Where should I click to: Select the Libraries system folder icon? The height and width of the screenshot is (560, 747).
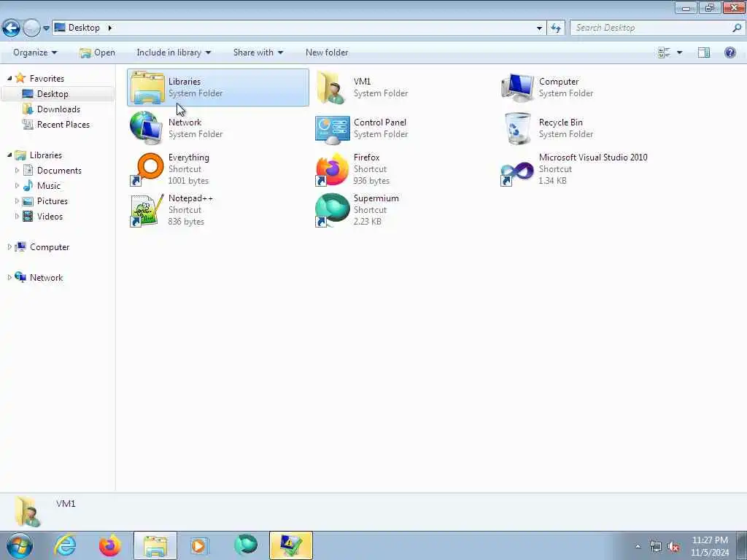(147, 87)
